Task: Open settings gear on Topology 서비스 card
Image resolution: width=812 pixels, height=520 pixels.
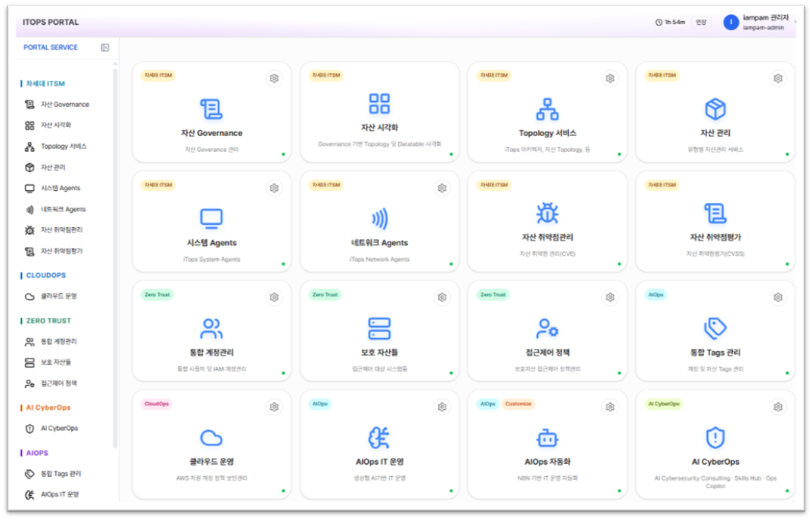Action: pos(610,78)
